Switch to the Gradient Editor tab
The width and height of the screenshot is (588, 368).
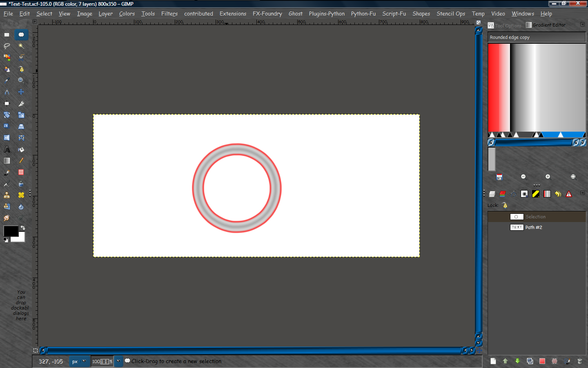[x=546, y=25]
